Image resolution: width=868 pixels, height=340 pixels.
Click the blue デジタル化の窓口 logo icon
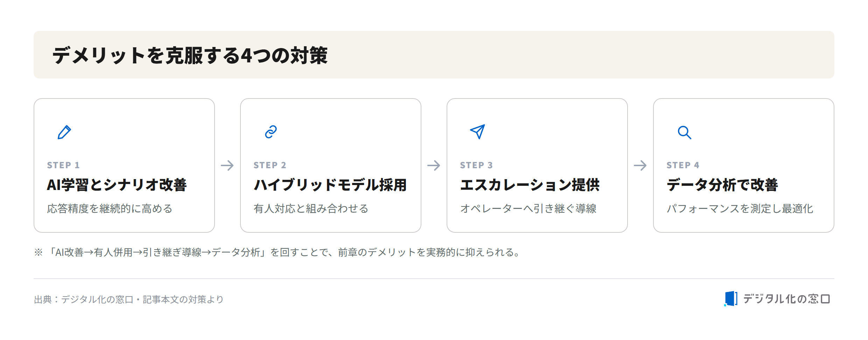[x=731, y=299]
